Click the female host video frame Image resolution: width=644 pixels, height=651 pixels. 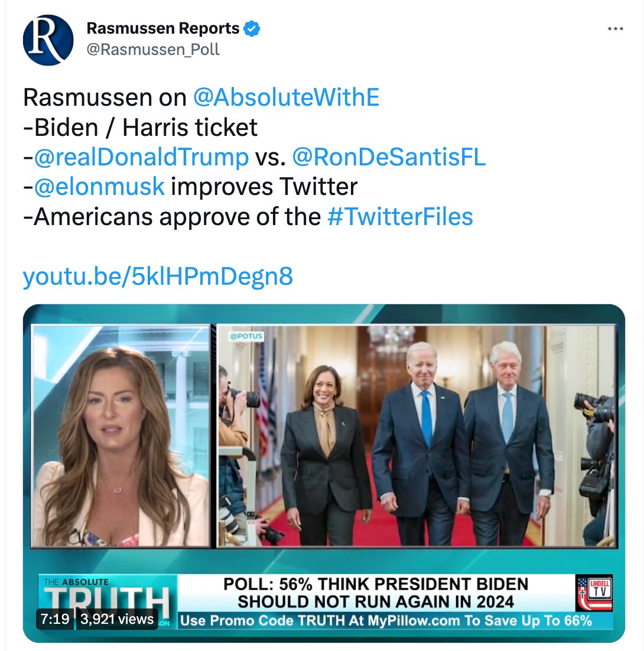(x=121, y=435)
